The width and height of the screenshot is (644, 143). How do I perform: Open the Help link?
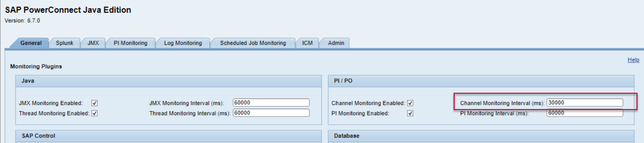[x=633, y=60]
